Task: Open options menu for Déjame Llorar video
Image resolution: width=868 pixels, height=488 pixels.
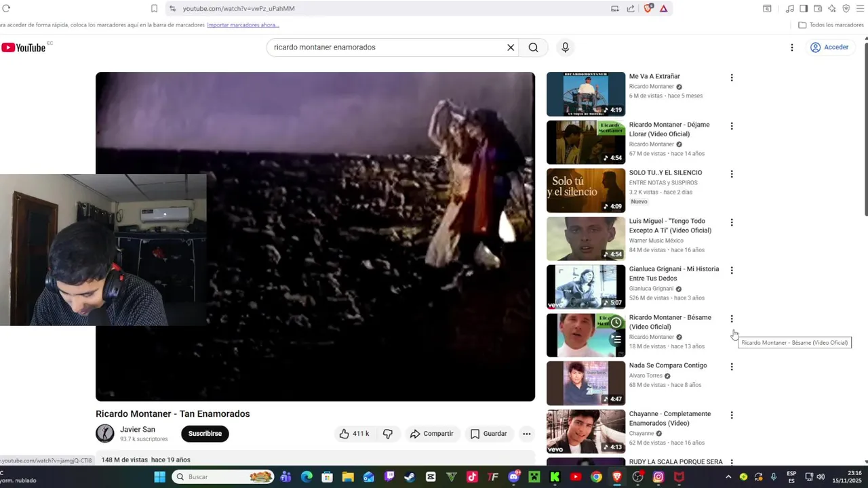Action: point(731,126)
